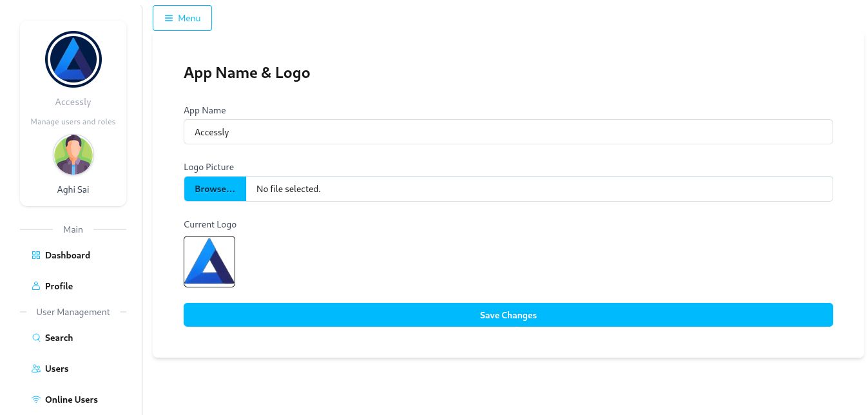The height and width of the screenshot is (415, 868).
Task: Click the Accessly logo in sidebar
Action: 73,59
